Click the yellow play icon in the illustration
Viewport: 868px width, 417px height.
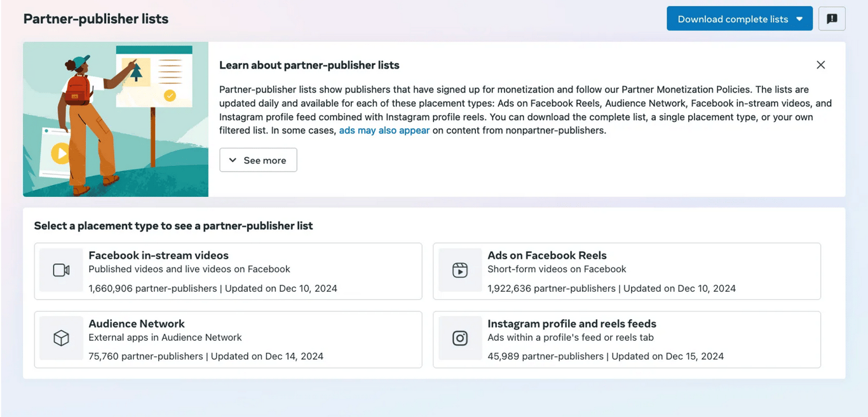point(60,153)
